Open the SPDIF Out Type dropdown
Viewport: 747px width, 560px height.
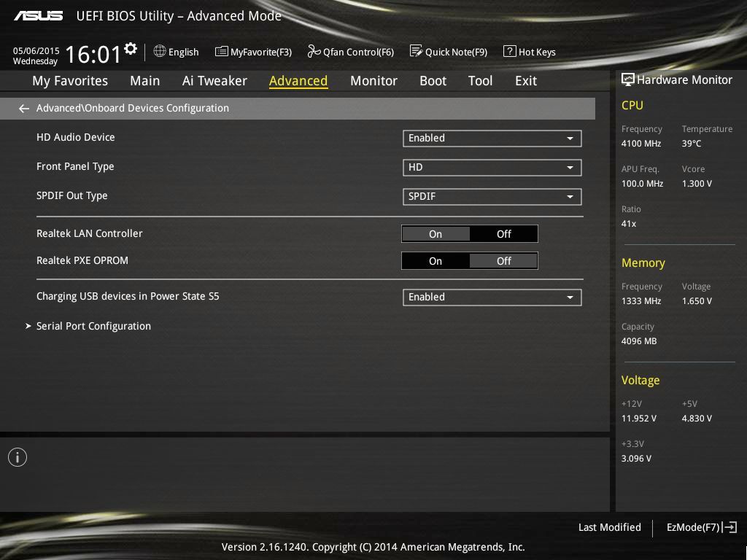click(x=492, y=196)
